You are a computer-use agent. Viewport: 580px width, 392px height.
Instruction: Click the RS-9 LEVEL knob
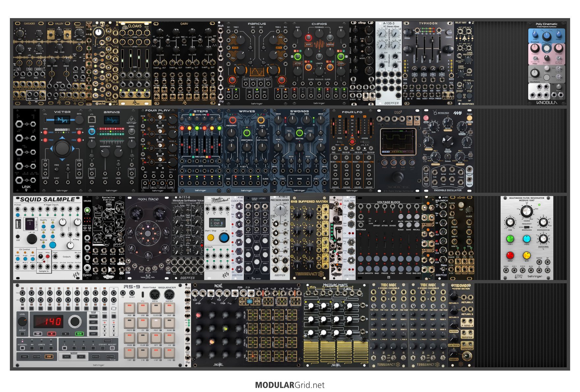22,322
